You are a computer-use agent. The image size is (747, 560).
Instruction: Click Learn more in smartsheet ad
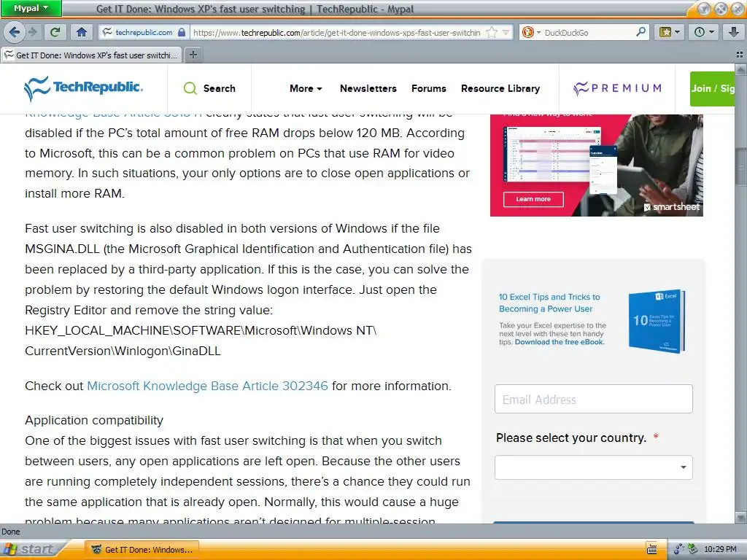(x=533, y=199)
